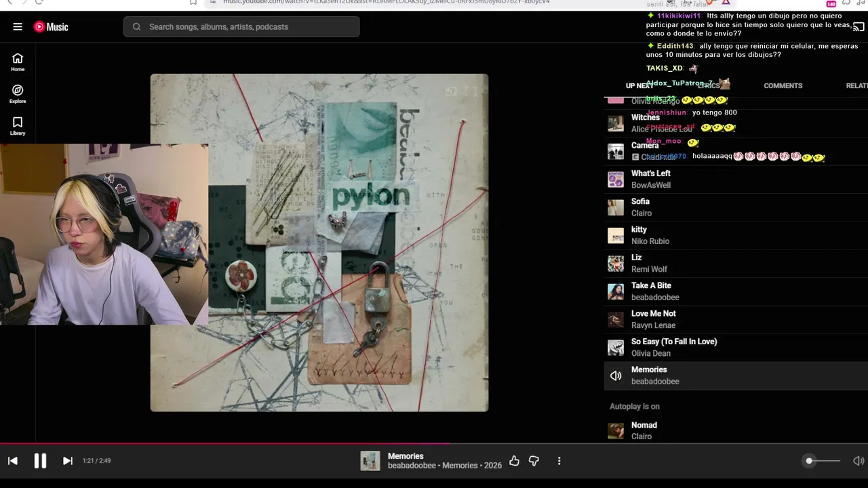The image size is (868, 488).
Task: Skip to the previous track
Action: 12,461
